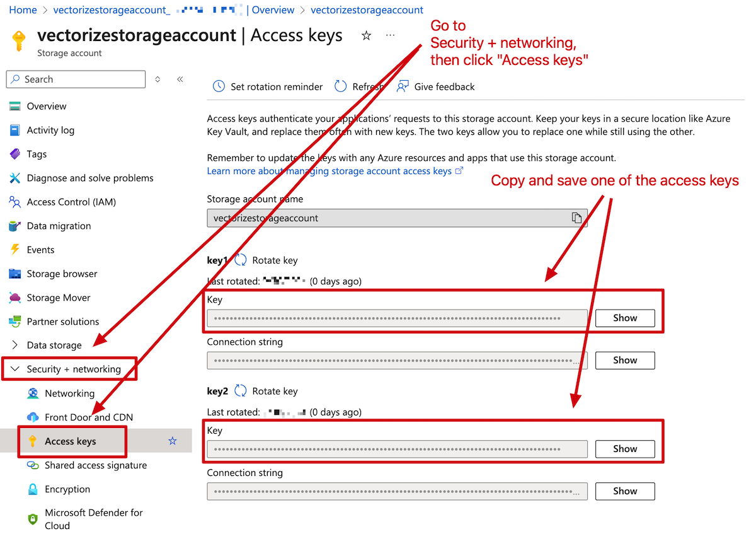Image resolution: width=756 pixels, height=534 pixels.
Task: Collapse the sidebar with double-chevron icon
Action: point(180,79)
